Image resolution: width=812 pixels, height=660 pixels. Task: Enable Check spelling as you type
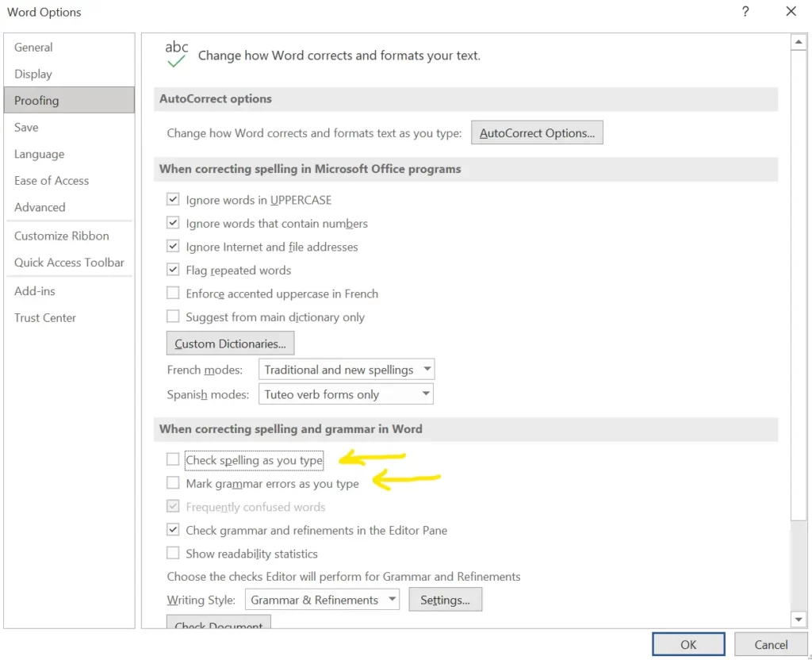[x=173, y=459]
